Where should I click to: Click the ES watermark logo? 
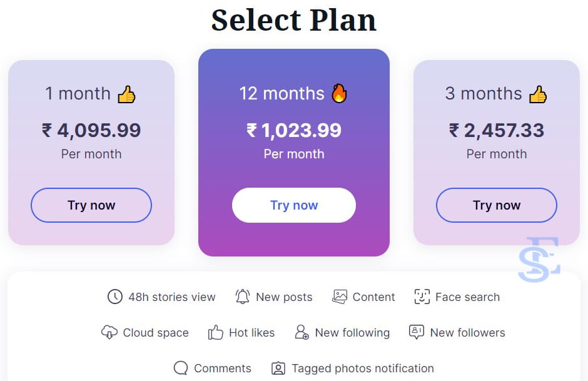pos(539,260)
